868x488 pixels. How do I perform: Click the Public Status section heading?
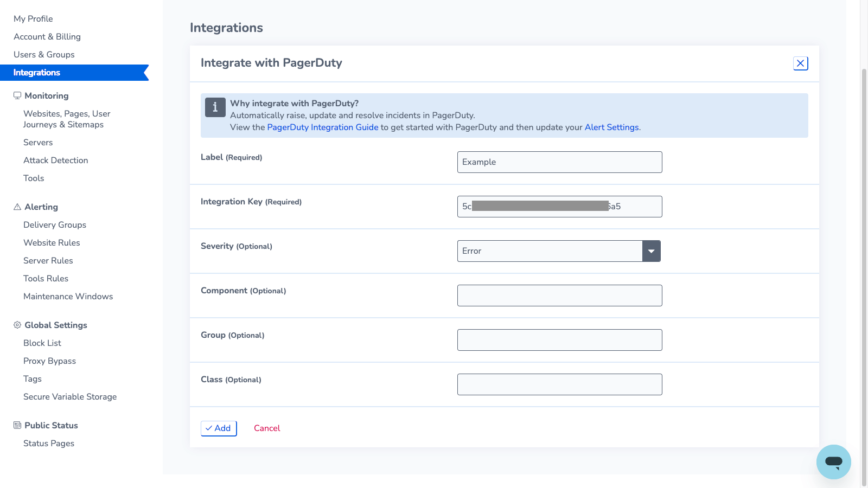coord(51,426)
